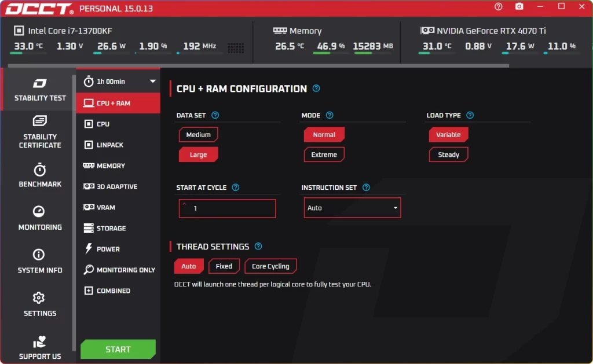
Task: Select the Benchmark section
Action: [39, 175]
